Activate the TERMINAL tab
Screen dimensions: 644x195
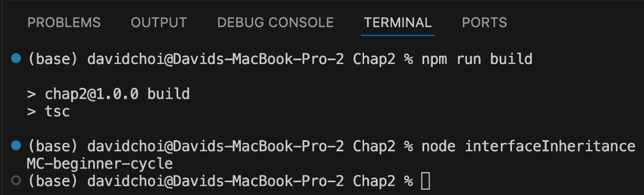[398, 23]
